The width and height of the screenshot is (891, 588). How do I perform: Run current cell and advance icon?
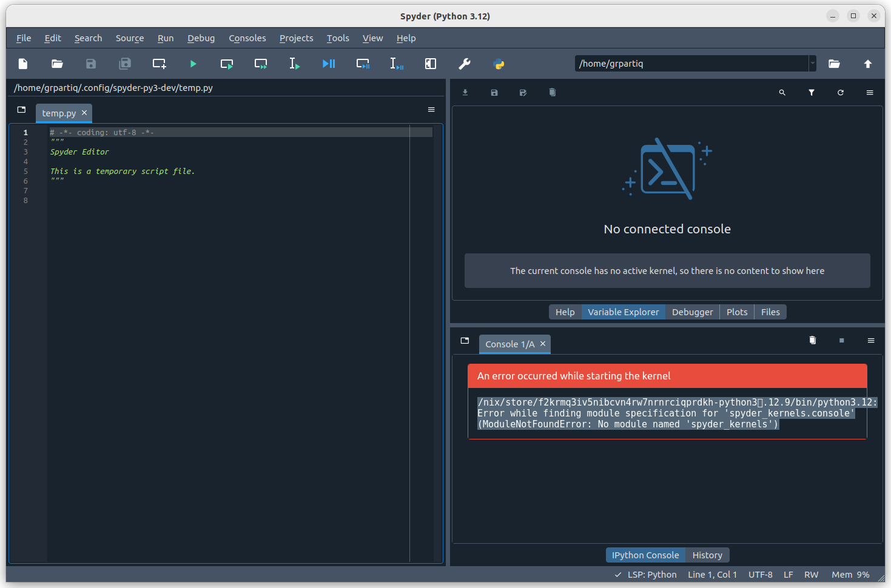[x=261, y=64]
